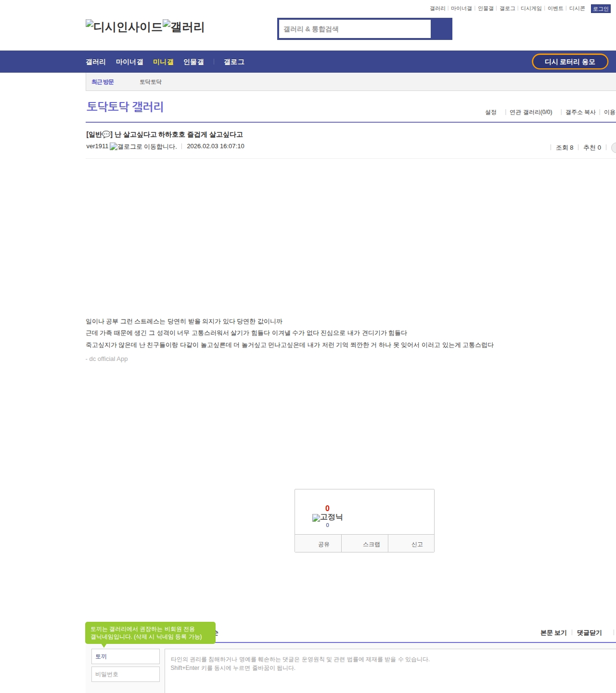The width and height of the screenshot is (616, 693).
Task: Click the 갤러리 logo next to 디시인사이드
Action: [x=183, y=27]
